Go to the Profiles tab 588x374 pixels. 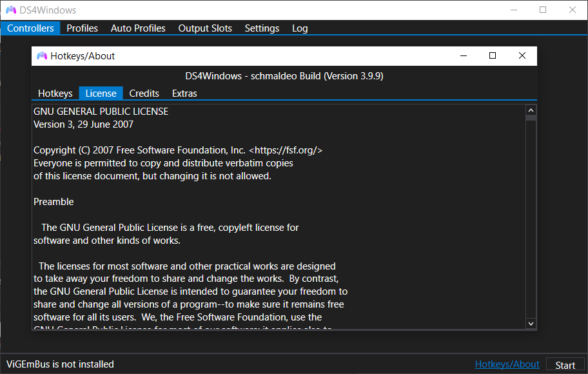tap(83, 28)
